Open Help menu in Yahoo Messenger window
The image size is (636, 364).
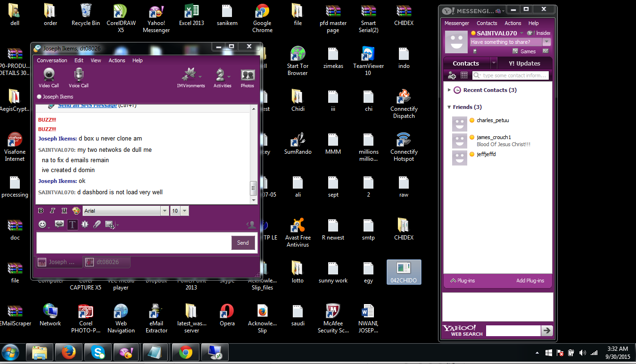pyautogui.click(x=533, y=23)
